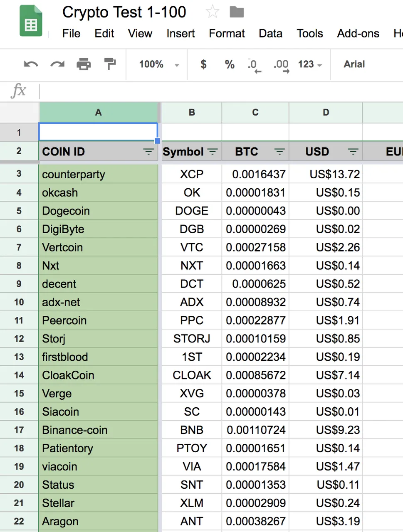Click the Aragon cell
This screenshot has width=403, height=532.
(x=99, y=522)
